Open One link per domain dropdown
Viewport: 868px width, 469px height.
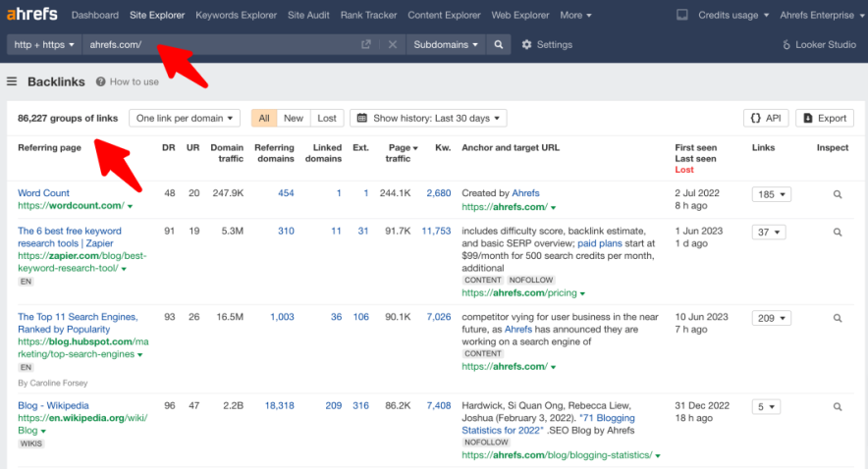pos(185,118)
